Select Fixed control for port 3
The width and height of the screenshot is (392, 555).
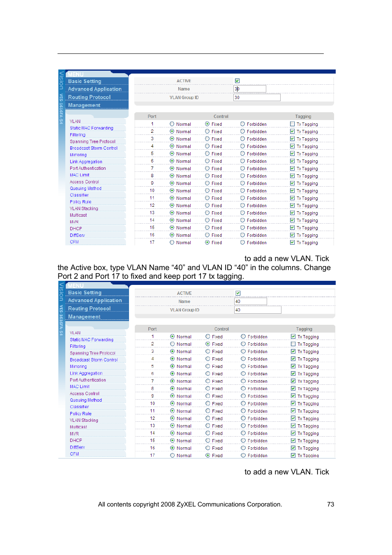click(x=207, y=139)
